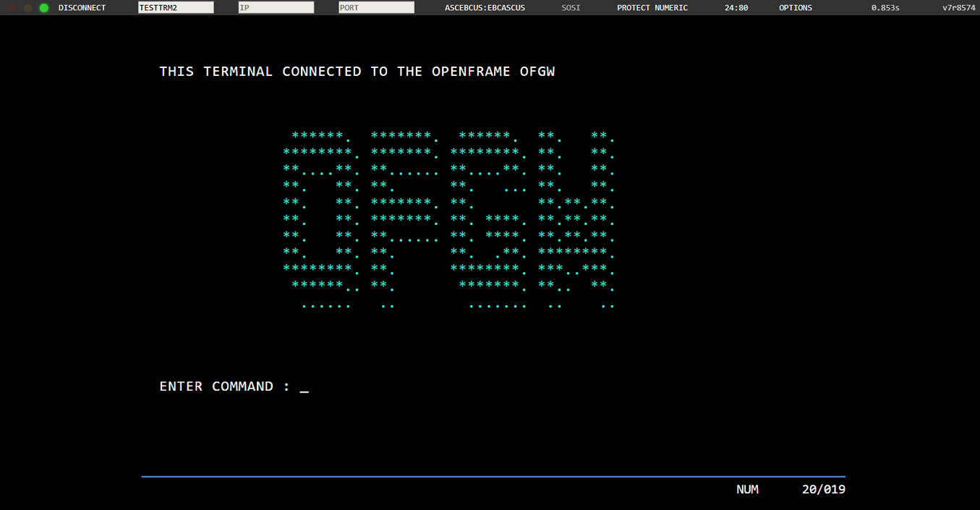Screen dimensions: 980x510
Task: Click the 20/019 cursor position indicator
Action: [x=823, y=490]
